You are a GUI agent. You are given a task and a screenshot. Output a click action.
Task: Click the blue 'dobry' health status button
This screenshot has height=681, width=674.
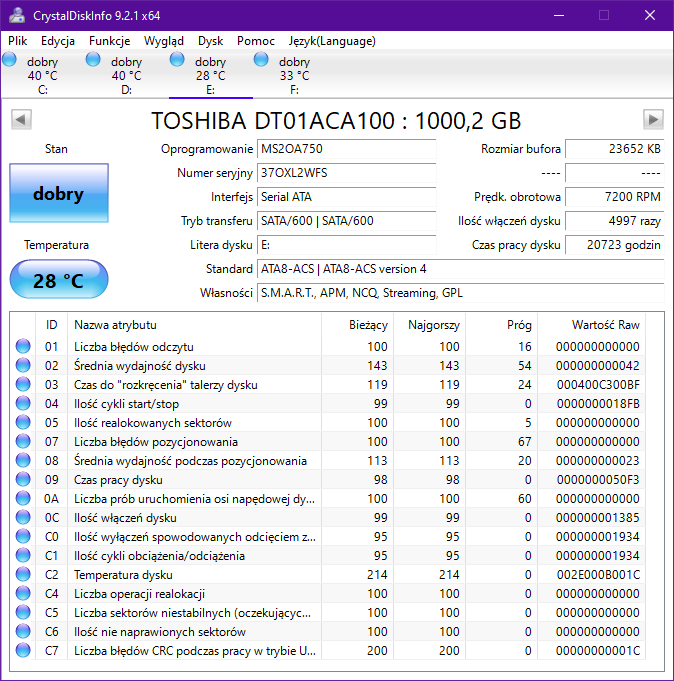pos(58,194)
